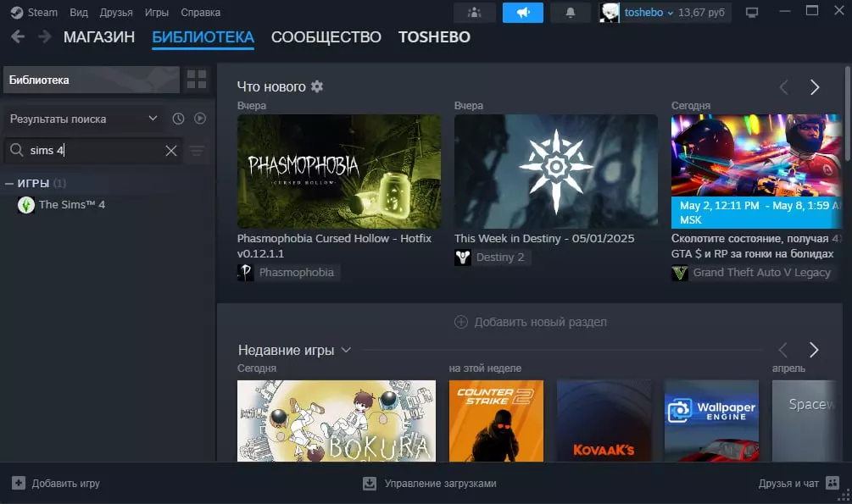Open advanced filter options icon

[197, 151]
